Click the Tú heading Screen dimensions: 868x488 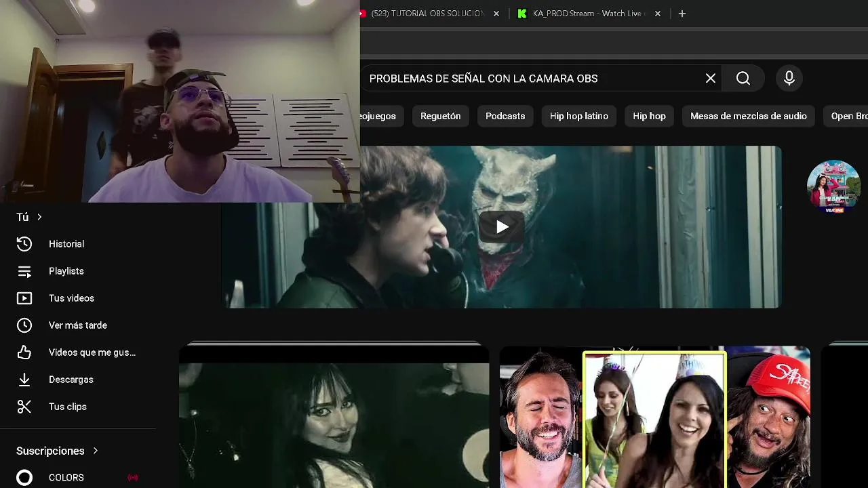point(22,217)
